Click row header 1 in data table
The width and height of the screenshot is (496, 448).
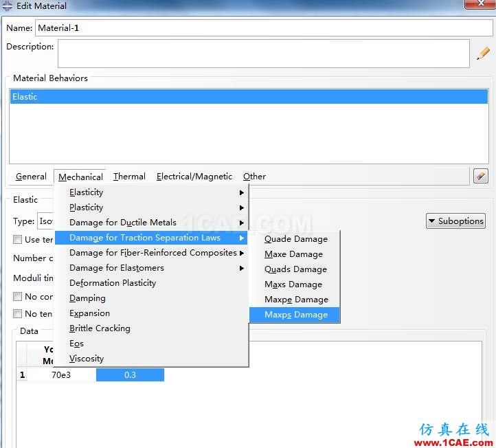pyautogui.click(x=22, y=375)
